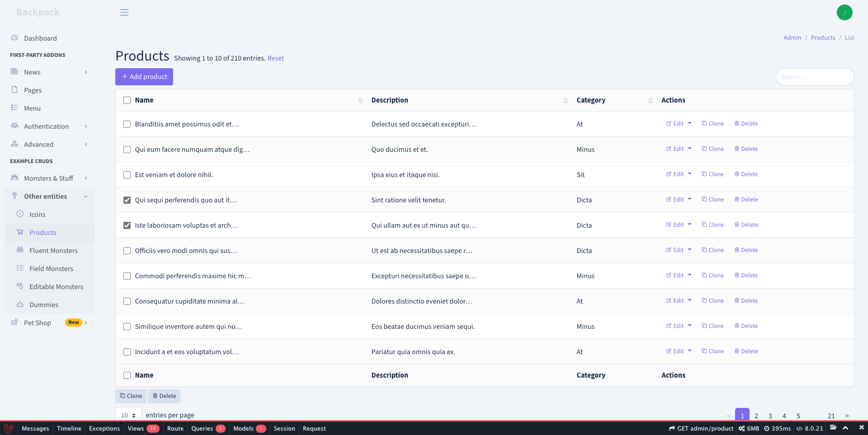The width and height of the screenshot is (868, 435).
Task: Edit the Incidunt a et eos product
Action: (x=675, y=351)
